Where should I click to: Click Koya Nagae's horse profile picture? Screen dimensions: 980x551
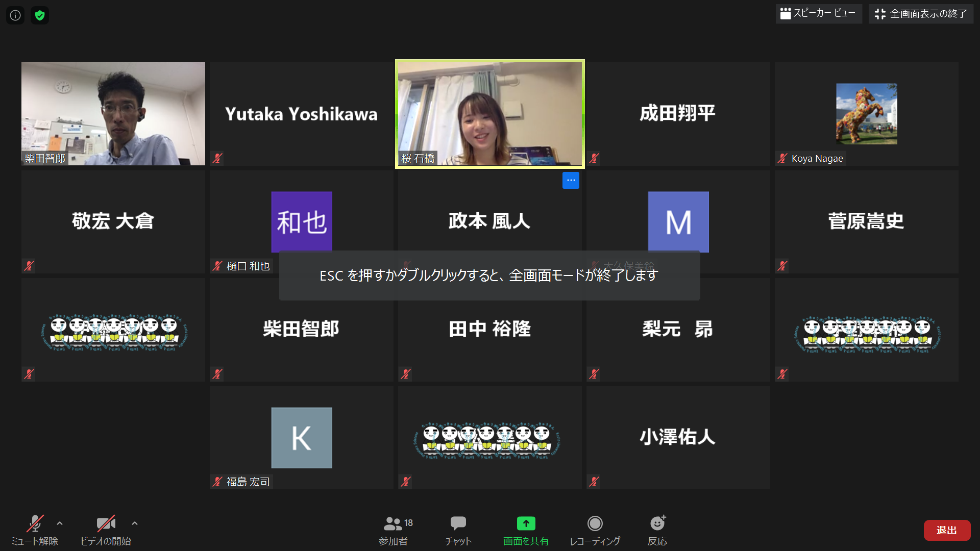tap(866, 114)
